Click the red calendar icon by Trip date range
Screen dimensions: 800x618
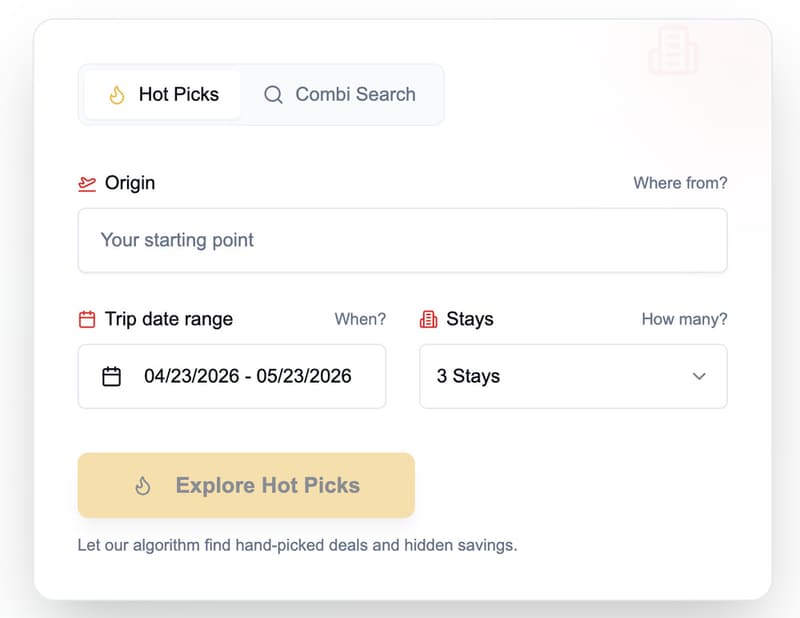click(87, 320)
